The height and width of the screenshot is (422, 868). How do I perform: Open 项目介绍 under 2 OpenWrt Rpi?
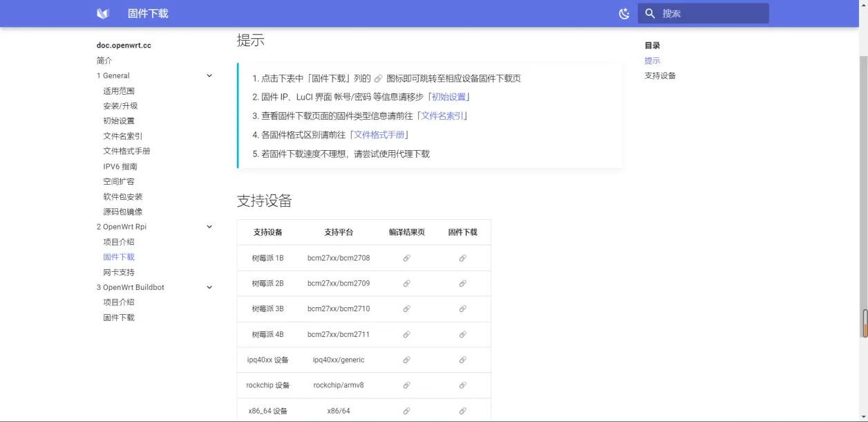[x=119, y=242]
